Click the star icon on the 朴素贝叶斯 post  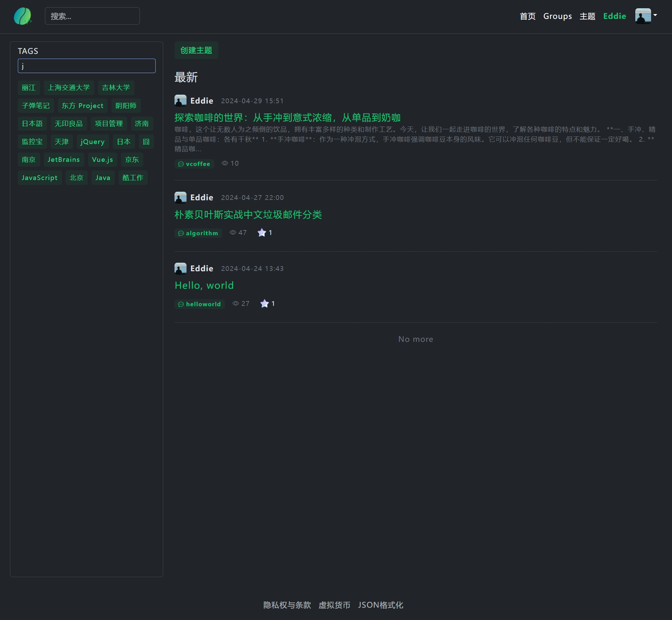(x=262, y=233)
